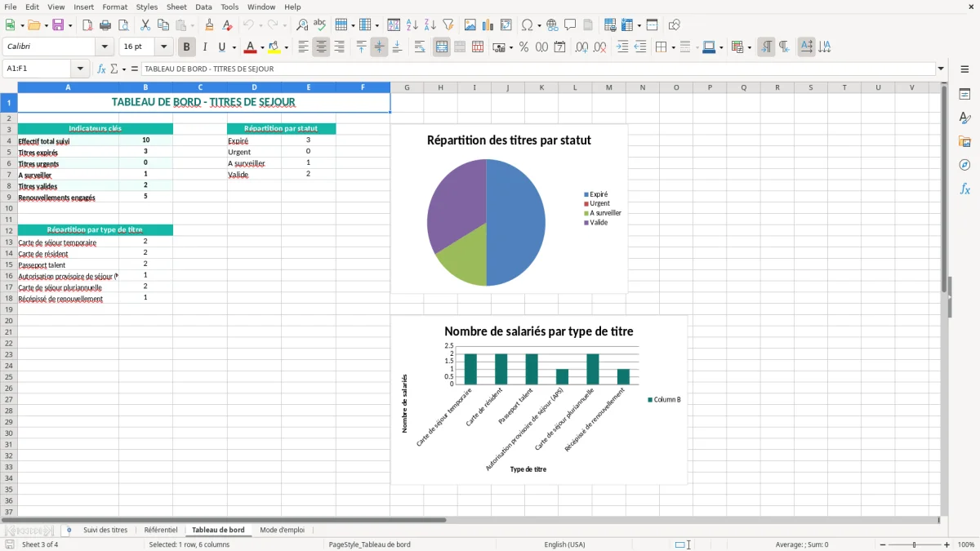This screenshot has width=980, height=551.
Task: Toggle Align Left for the cell
Action: [303, 47]
